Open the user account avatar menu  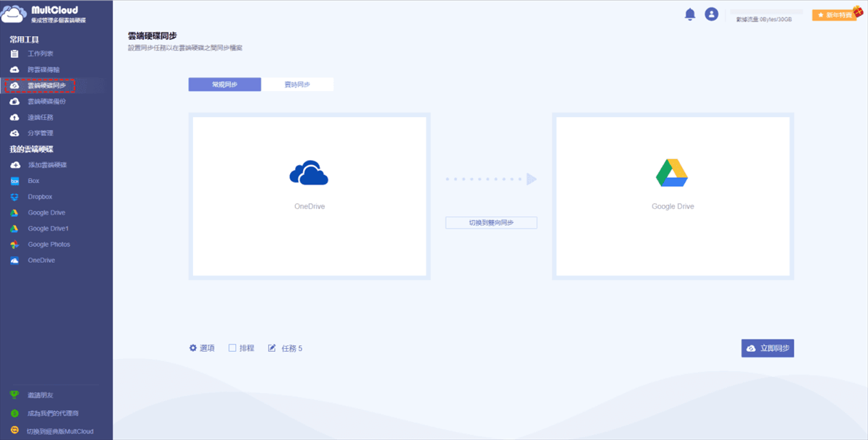click(712, 14)
